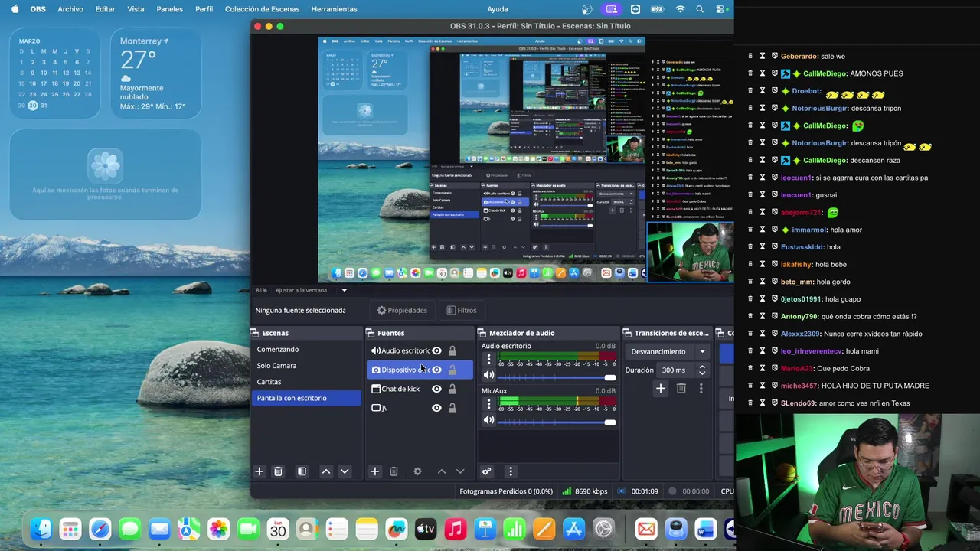Toggle lock on Dispositivo source
The height and width of the screenshot is (551, 980).
pyautogui.click(x=452, y=370)
